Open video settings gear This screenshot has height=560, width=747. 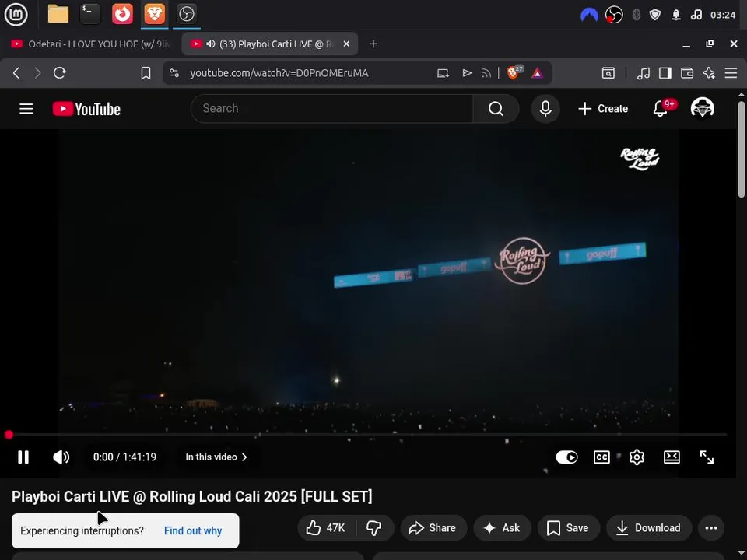pyautogui.click(x=637, y=457)
